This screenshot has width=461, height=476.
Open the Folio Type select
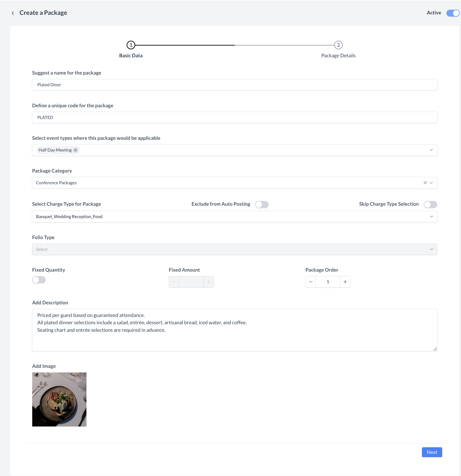pos(431,249)
